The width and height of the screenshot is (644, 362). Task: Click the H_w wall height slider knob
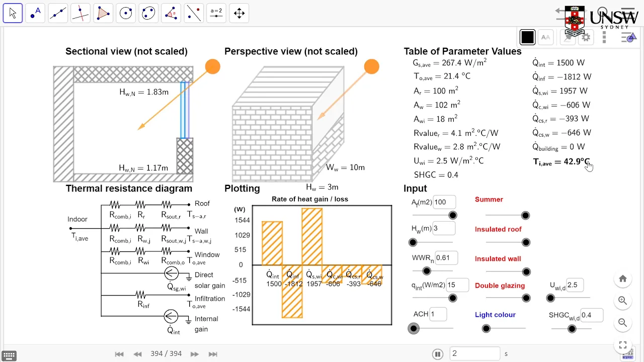tap(413, 242)
